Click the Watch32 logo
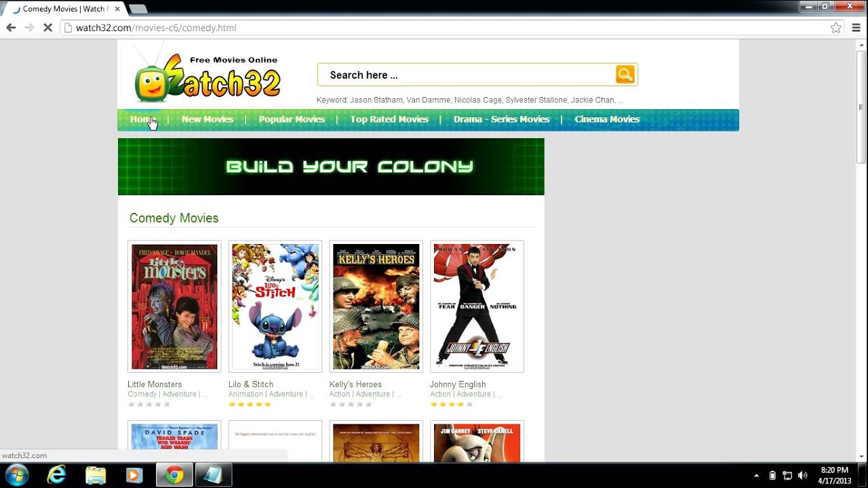This screenshot has height=488, width=868. (x=208, y=73)
